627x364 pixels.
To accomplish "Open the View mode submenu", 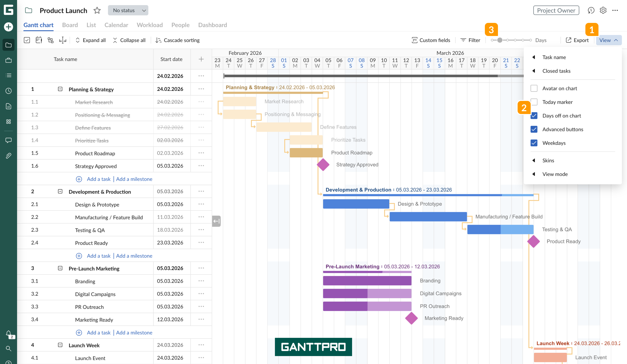I will coord(555,174).
